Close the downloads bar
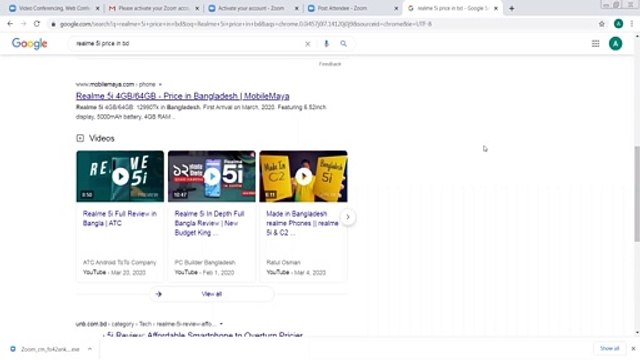Viewport: 640px width, 360px height. click(633, 349)
